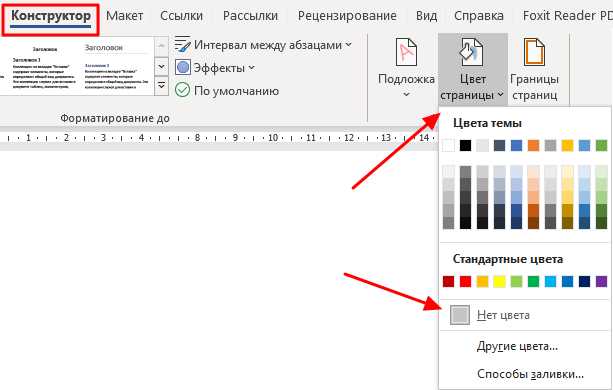Open the Подложка watermark icon
Viewport: 613px width, 390px height.
tap(406, 52)
